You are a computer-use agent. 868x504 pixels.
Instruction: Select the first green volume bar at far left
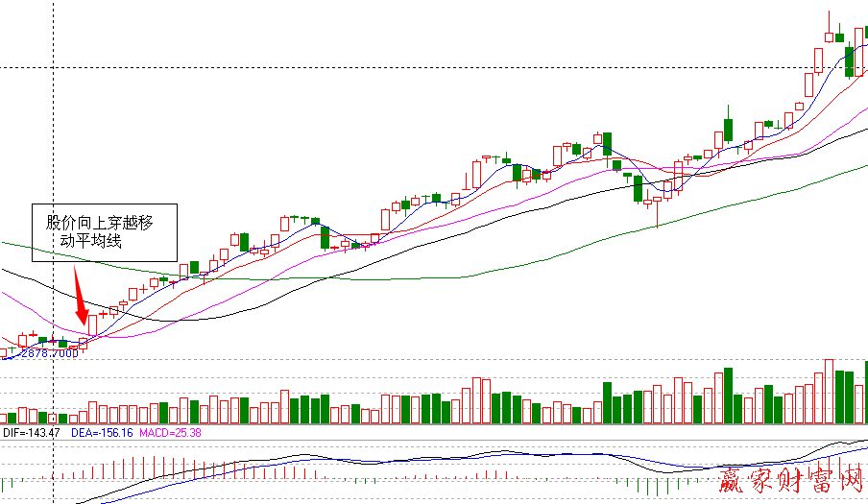12,418
